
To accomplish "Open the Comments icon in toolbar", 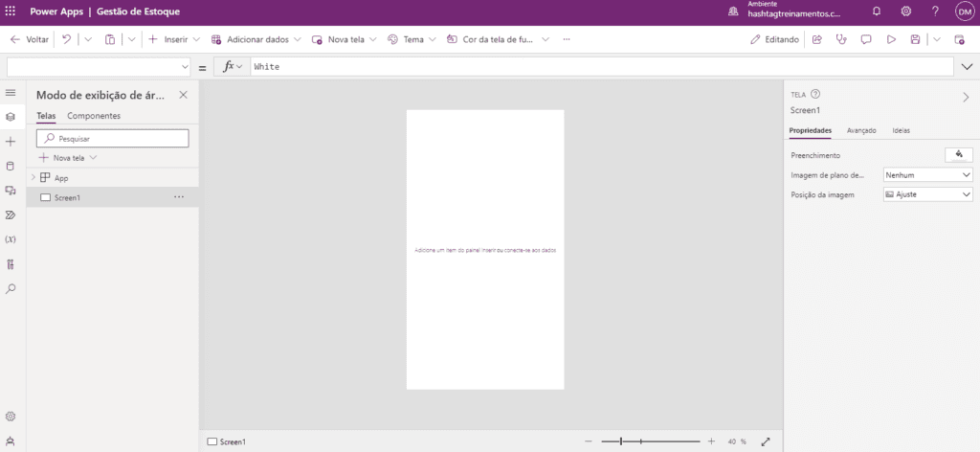I will [866, 39].
